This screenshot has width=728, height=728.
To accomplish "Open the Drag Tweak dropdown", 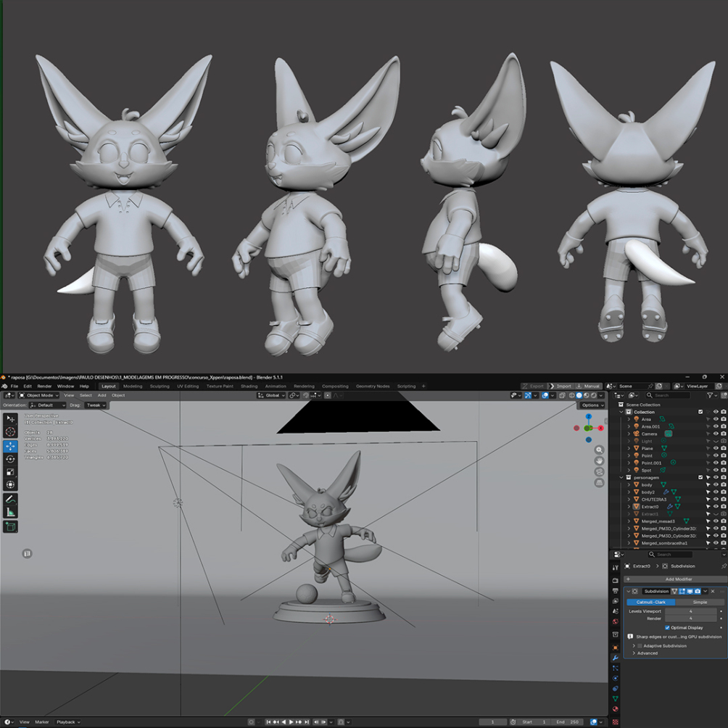I will [x=96, y=405].
